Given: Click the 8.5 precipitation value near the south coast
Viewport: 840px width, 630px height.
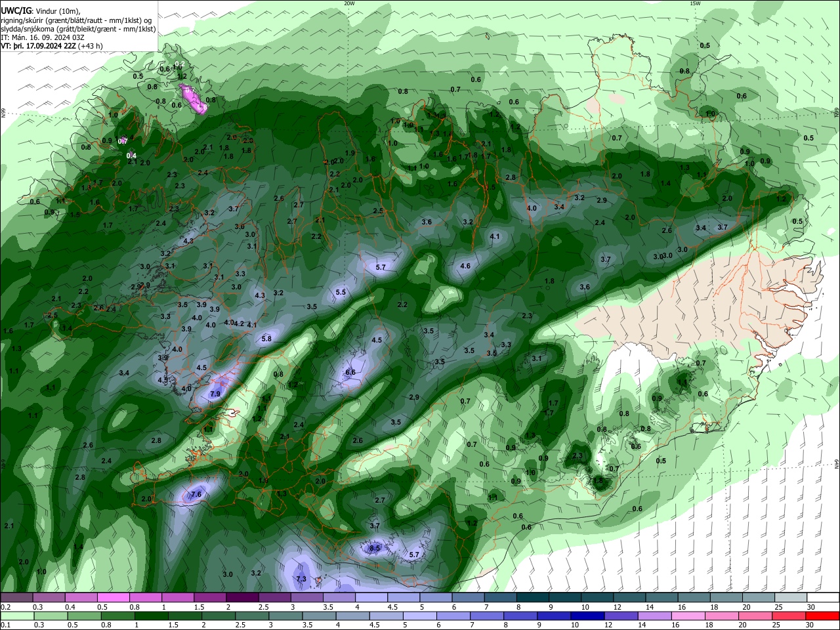Looking at the screenshot, I should (x=375, y=548).
